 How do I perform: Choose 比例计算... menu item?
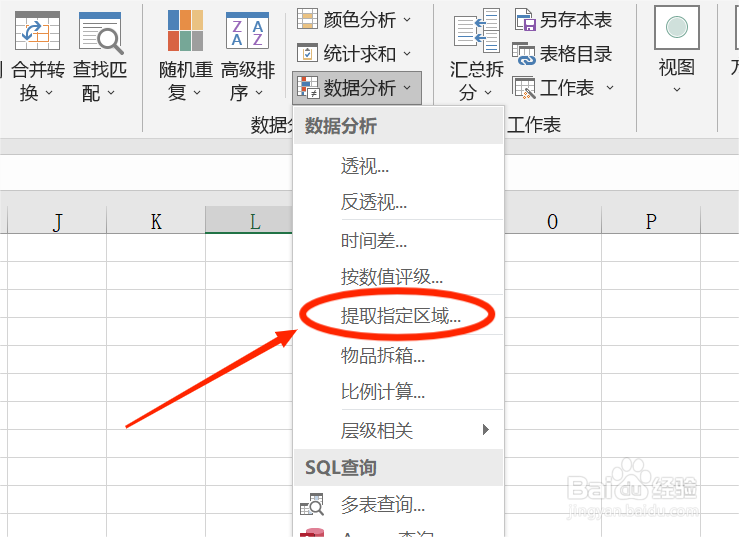point(399,391)
